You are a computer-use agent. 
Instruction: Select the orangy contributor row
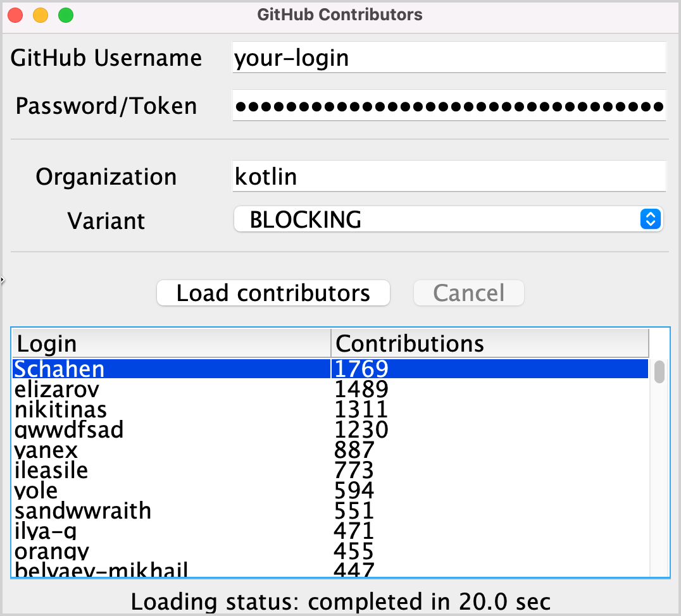(330, 551)
